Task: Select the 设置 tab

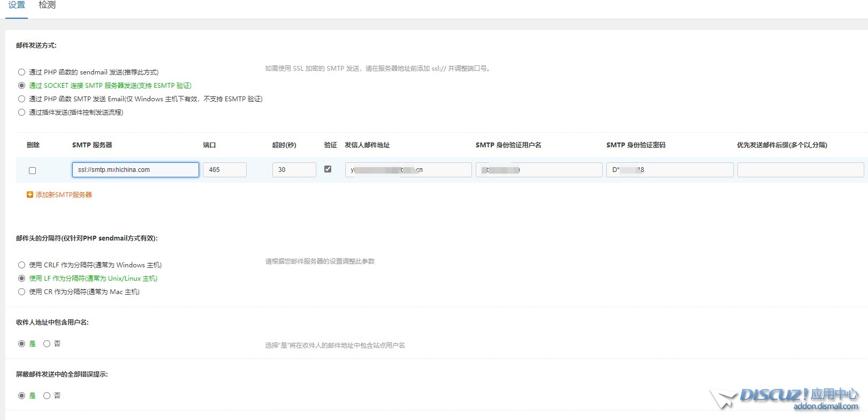Action: click(x=17, y=5)
